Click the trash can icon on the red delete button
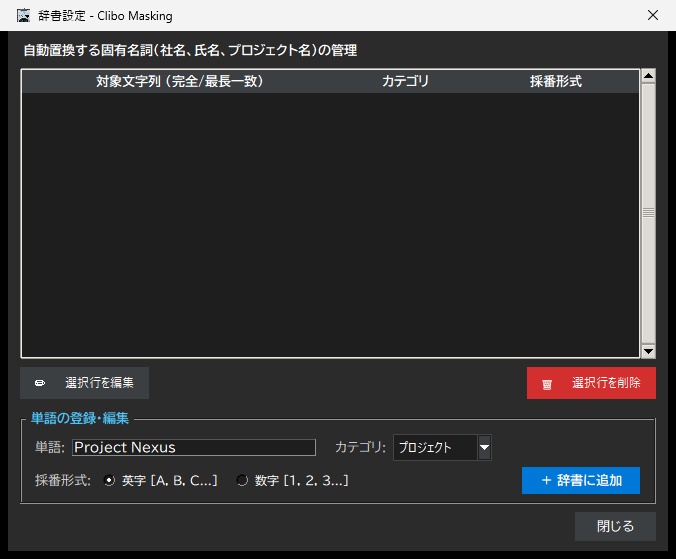This screenshot has height=559, width=676. 547,384
